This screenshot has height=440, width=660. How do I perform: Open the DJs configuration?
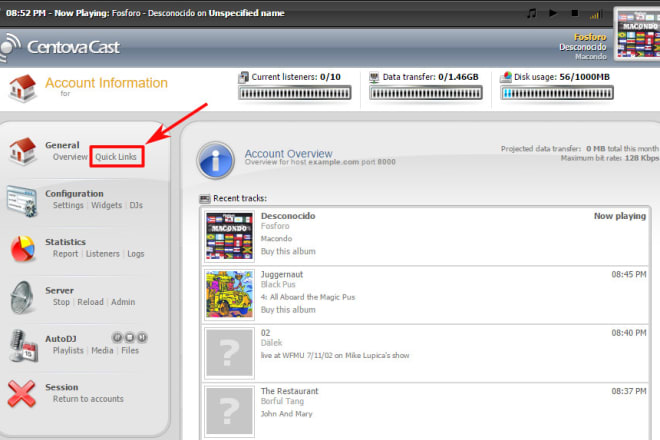point(136,205)
